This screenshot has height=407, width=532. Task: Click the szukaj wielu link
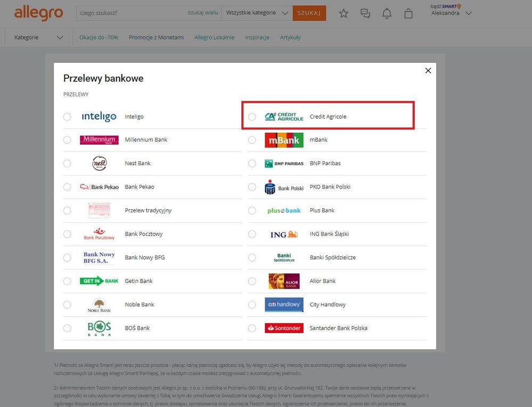(x=203, y=13)
